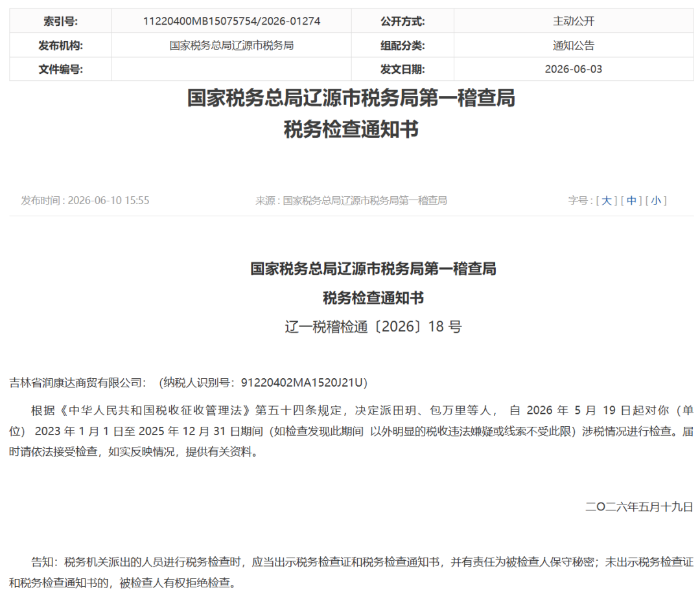Select index number 11220400MB15075754/2026-01274
Viewport: 700px width, 590px height.
tap(231, 21)
